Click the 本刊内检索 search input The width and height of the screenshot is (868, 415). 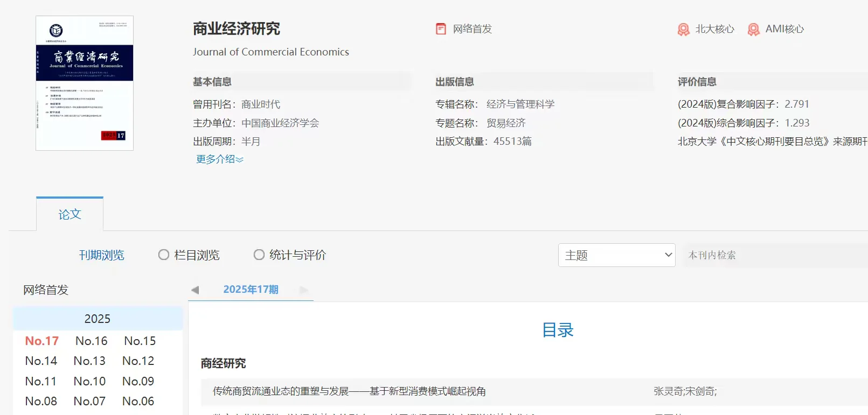775,255
